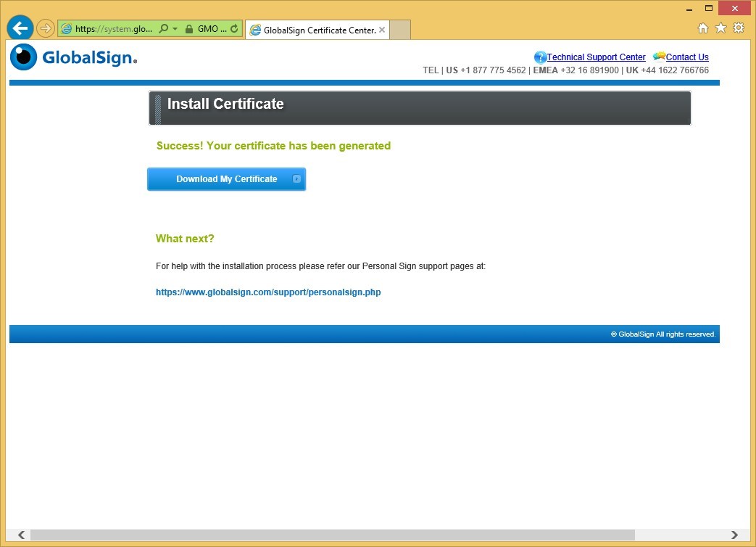Click the telephone numbers line in header
This screenshot has height=547, width=756.
565,70
